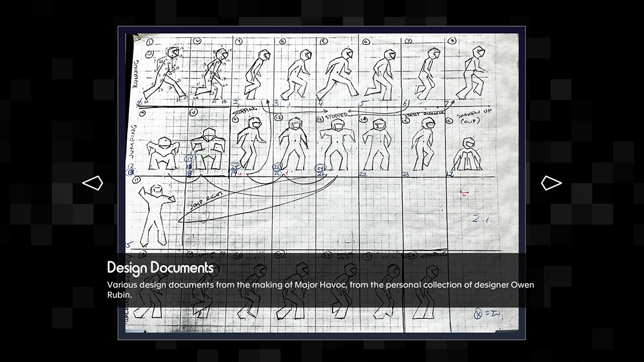Click the circled blue note at bottom right
The height and width of the screenshot is (362, 644).
(x=487, y=315)
